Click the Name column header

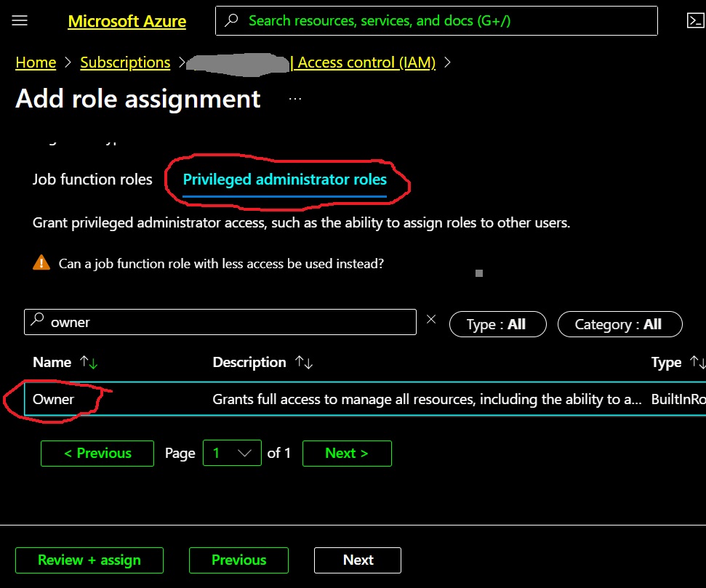52,363
